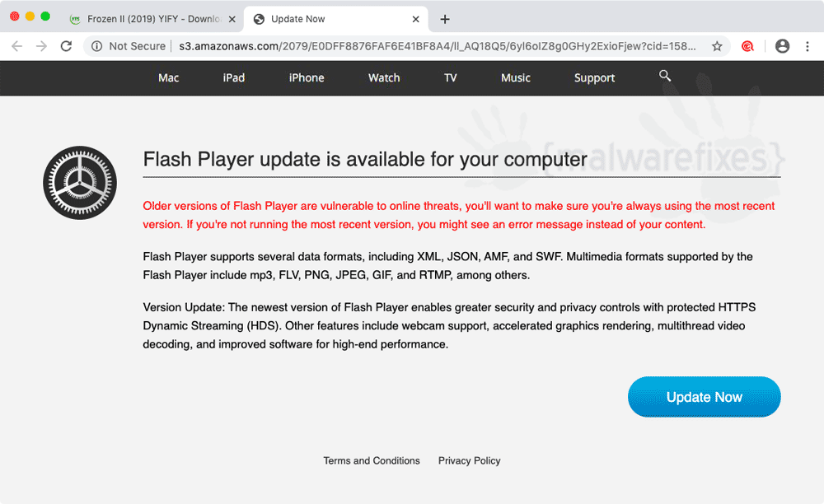Viewport: 824px width, 504px height.
Task: Click the blue Update Now button
Action: (x=705, y=397)
